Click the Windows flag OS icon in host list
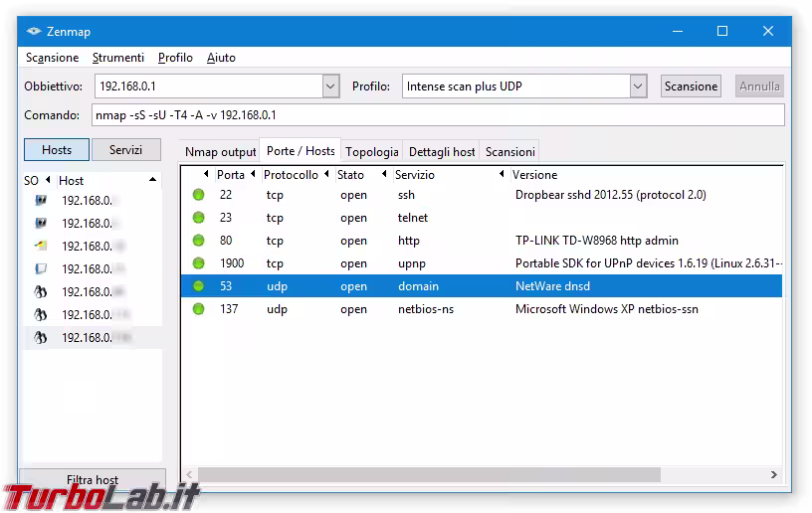The height and width of the screenshot is (513, 812). (41, 246)
